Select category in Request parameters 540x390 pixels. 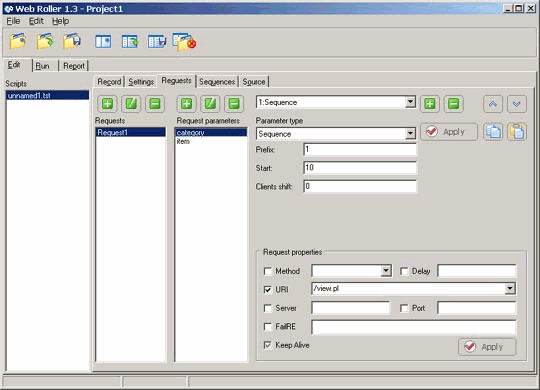point(211,132)
